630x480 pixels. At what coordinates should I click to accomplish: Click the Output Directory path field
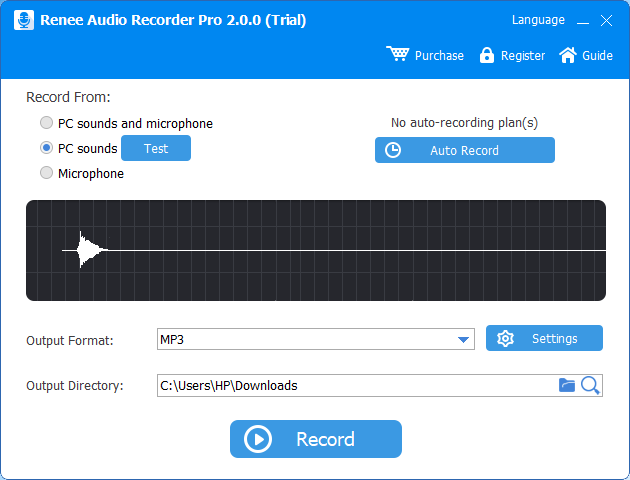coord(380,386)
